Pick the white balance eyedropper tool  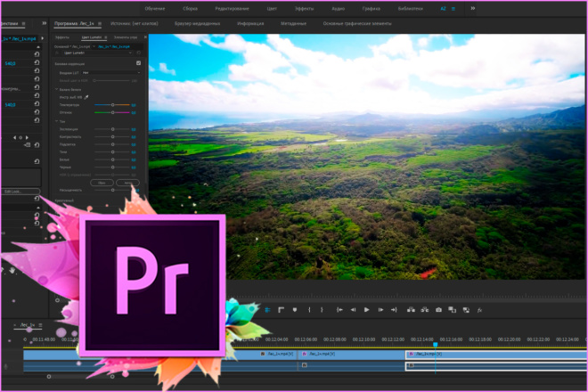tap(86, 97)
